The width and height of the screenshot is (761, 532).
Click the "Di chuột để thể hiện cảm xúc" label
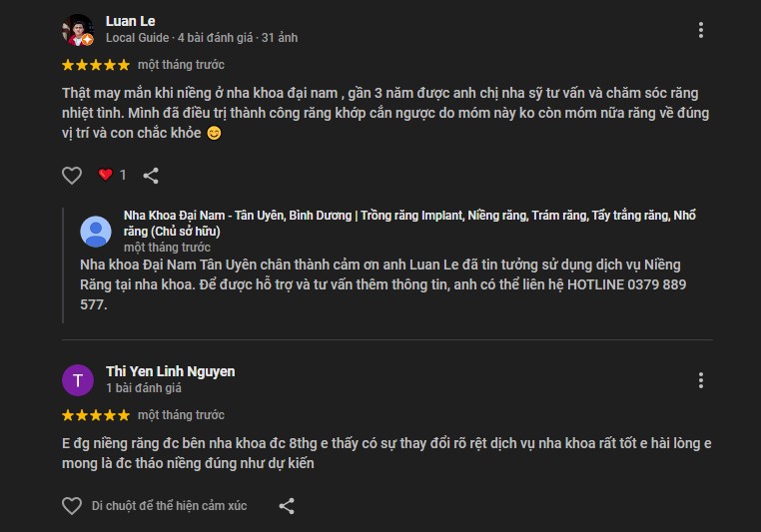[169, 506]
